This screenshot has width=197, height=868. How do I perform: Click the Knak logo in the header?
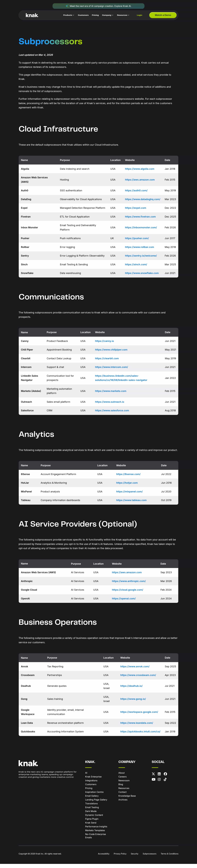click(32, 15)
